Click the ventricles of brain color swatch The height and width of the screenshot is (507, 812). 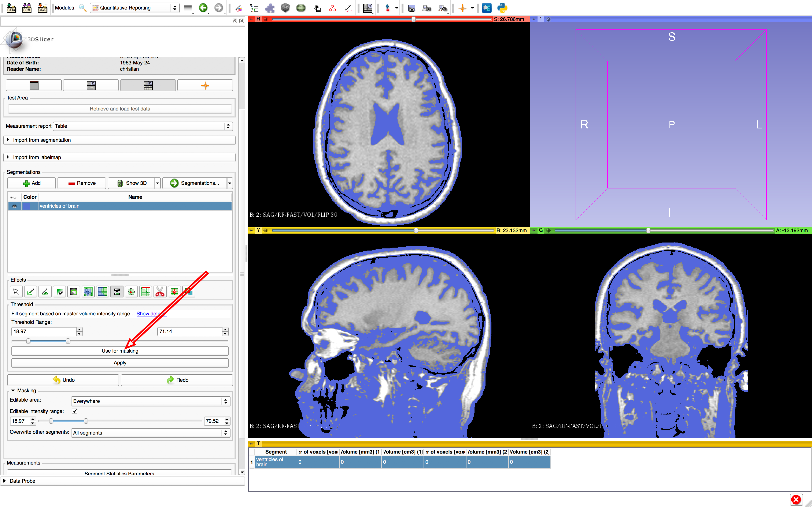click(x=26, y=206)
